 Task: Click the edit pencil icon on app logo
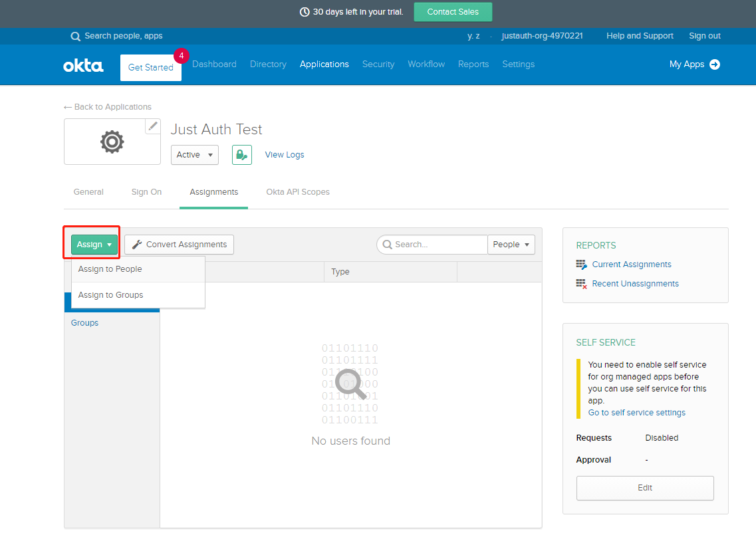[153, 126]
